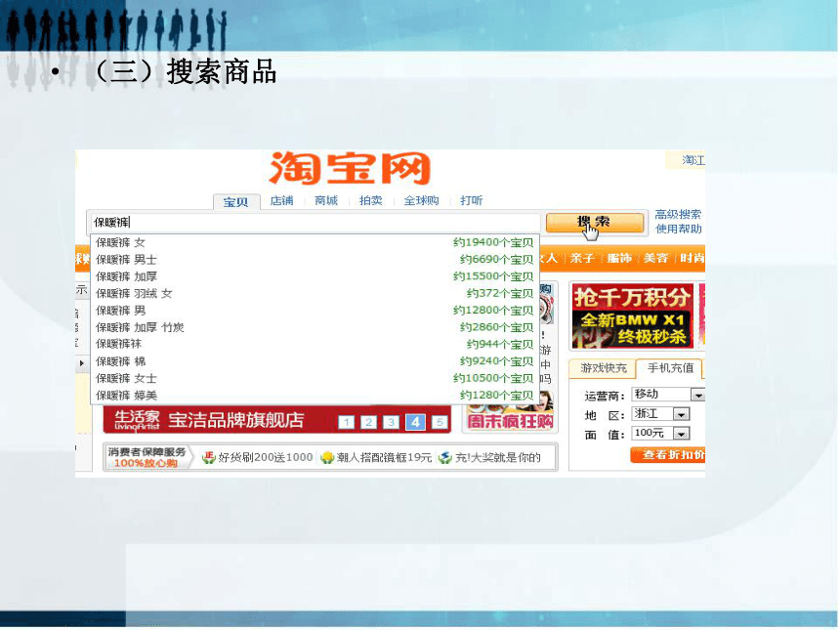The image size is (840, 630).
Task: Choose suggestion 保暖裤 女
Action: [x=315, y=243]
